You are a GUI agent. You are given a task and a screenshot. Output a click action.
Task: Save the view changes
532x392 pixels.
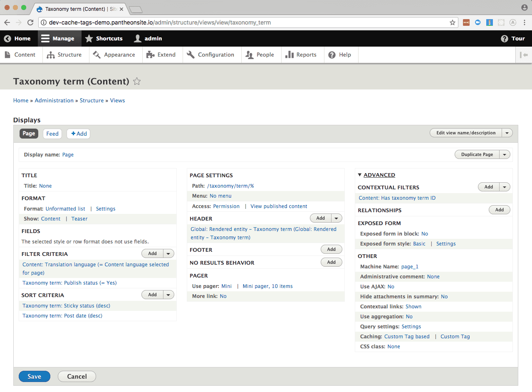[34, 376]
